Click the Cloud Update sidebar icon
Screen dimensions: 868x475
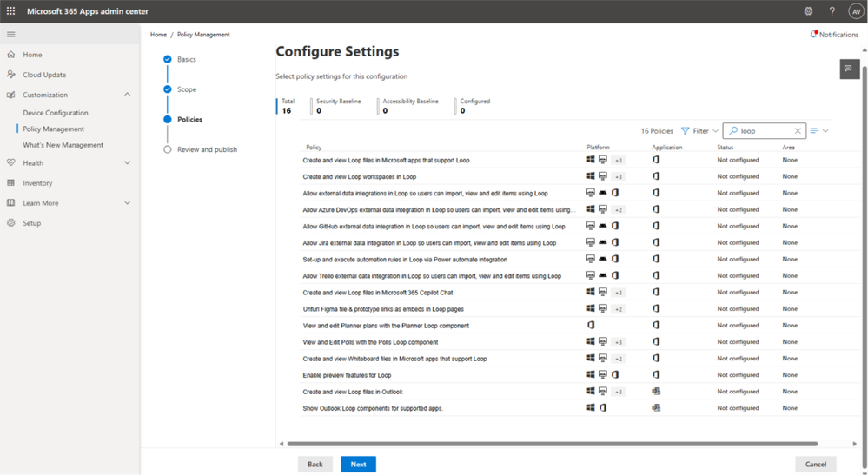coord(11,75)
